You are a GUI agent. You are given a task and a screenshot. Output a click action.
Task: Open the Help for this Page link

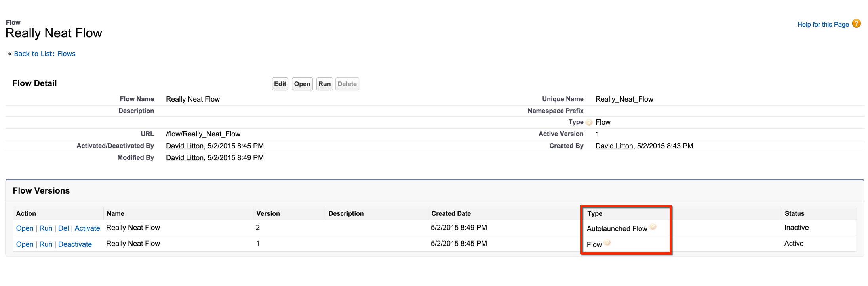[823, 25]
